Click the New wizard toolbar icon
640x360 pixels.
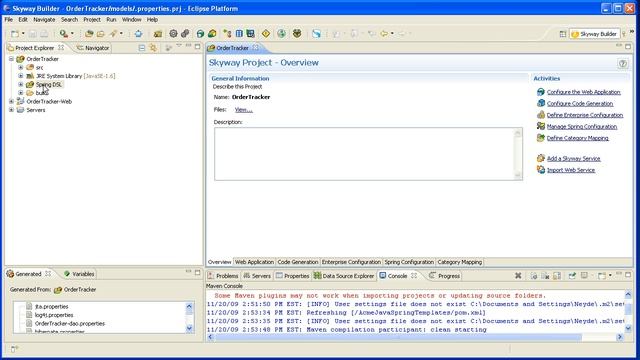[15, 34]
